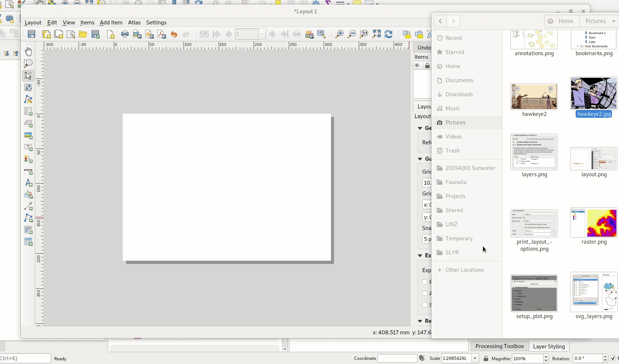The image size is (619, 364).
Task: Switch to the Layer Styling tab
Action: coord(549,347)
